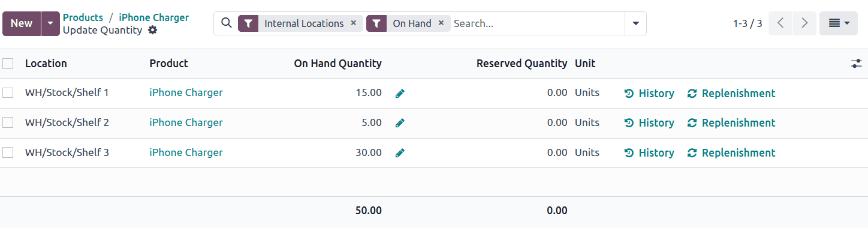The image size is (868, 228).
Task: Click the search magnifier icon
Action: click(226, 23)
